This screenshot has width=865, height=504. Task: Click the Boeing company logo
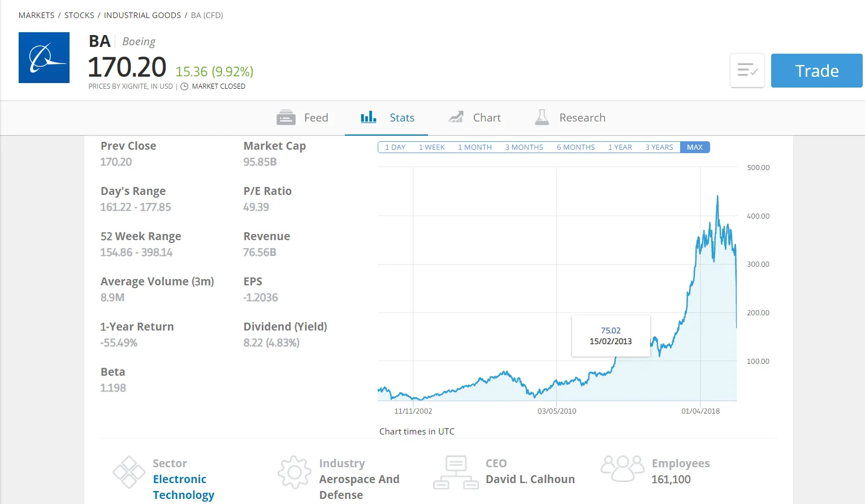click(44, 58)
